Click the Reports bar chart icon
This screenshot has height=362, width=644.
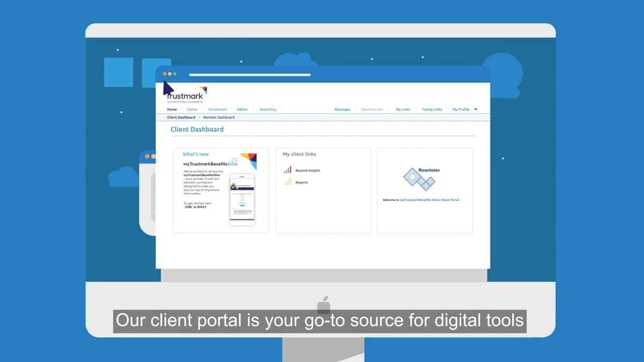(287, 182)
